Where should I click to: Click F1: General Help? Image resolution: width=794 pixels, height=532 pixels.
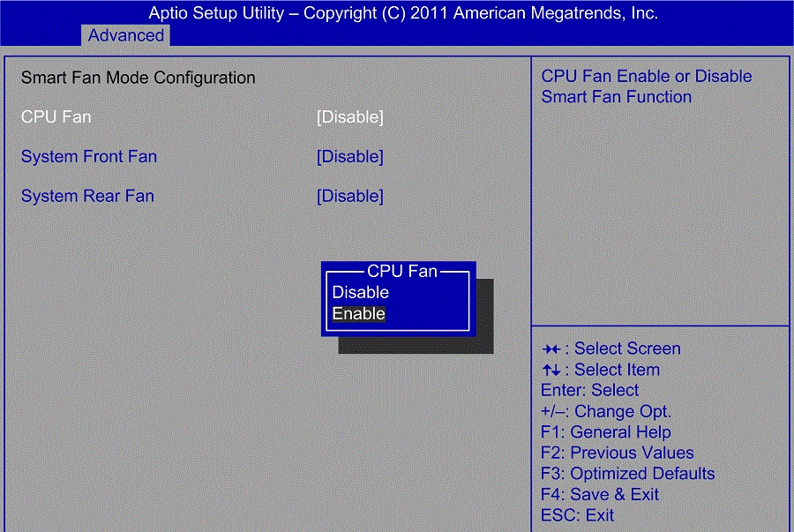605,432
